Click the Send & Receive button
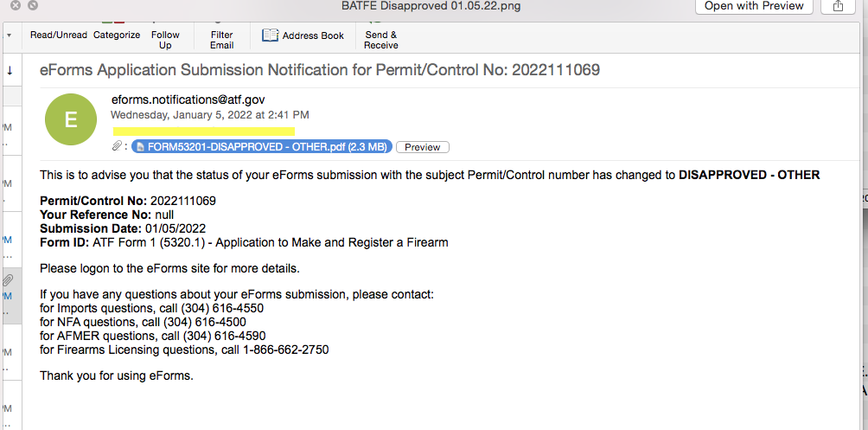The height and width of the screenshot is (430, 868). (x=381, y=40)
